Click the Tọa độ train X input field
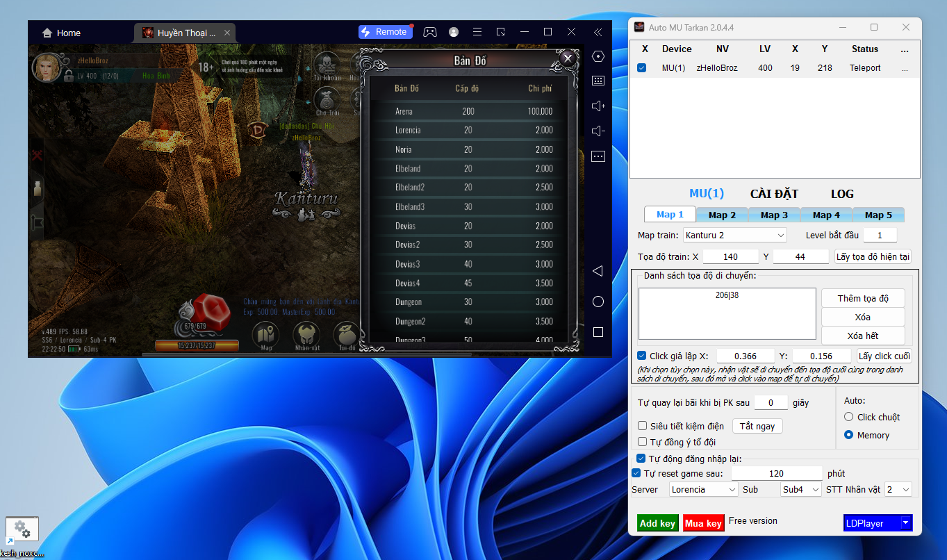The width and height of the screenshot is (947, 560). 730,256
